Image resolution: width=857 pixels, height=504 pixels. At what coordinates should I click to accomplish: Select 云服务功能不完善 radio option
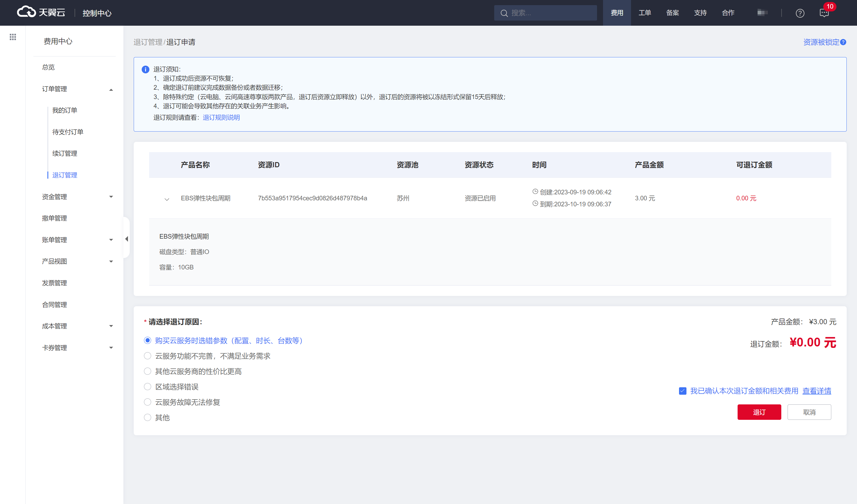click(x=147, y=356)
